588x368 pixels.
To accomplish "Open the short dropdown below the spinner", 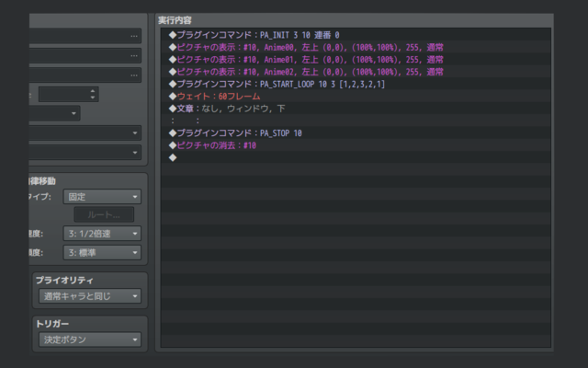I will pyautogui.click(x=55, y=113).
